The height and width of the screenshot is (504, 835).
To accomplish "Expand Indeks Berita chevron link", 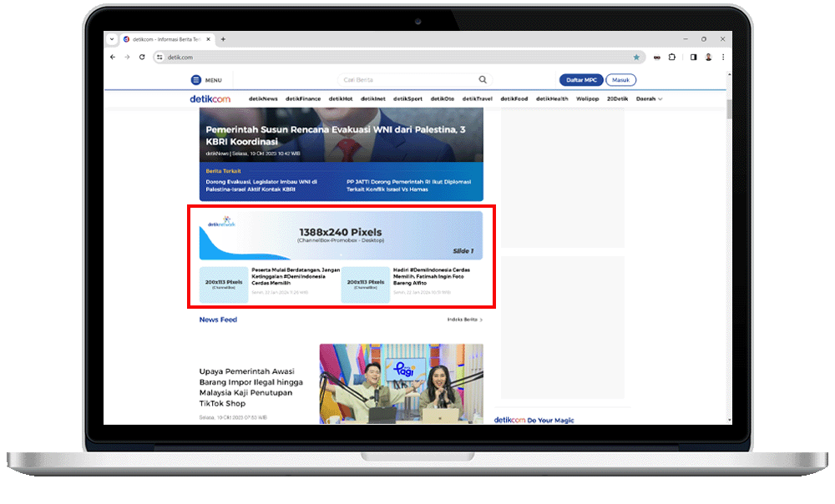I will 465,320.
